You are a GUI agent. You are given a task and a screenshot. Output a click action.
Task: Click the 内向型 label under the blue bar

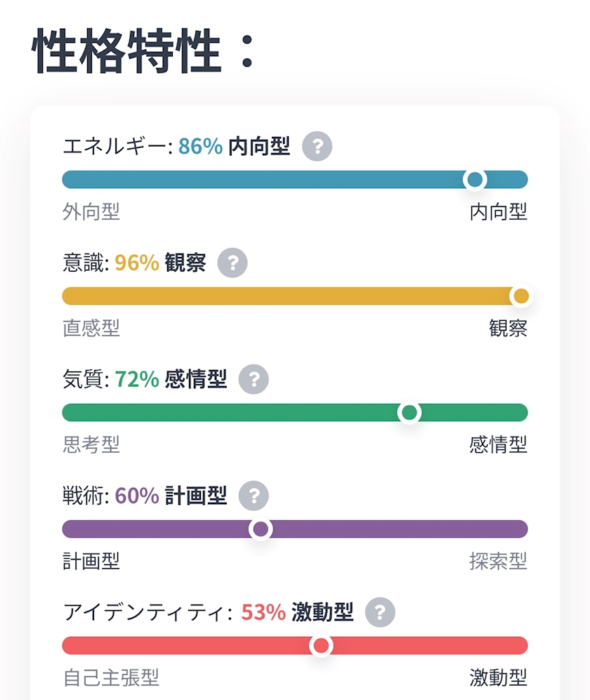click(x=499, y=211)
